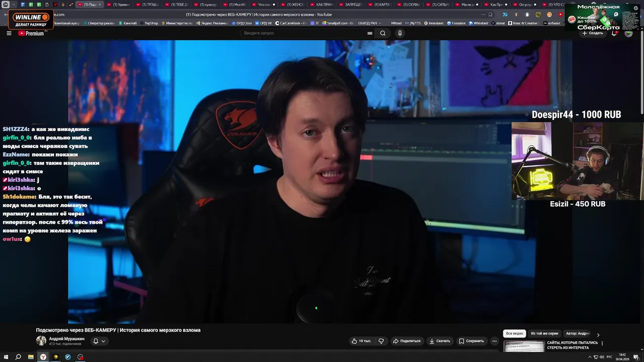644x362 pixels.
Task: Open the account avatar menu
Action: (628, 33)
